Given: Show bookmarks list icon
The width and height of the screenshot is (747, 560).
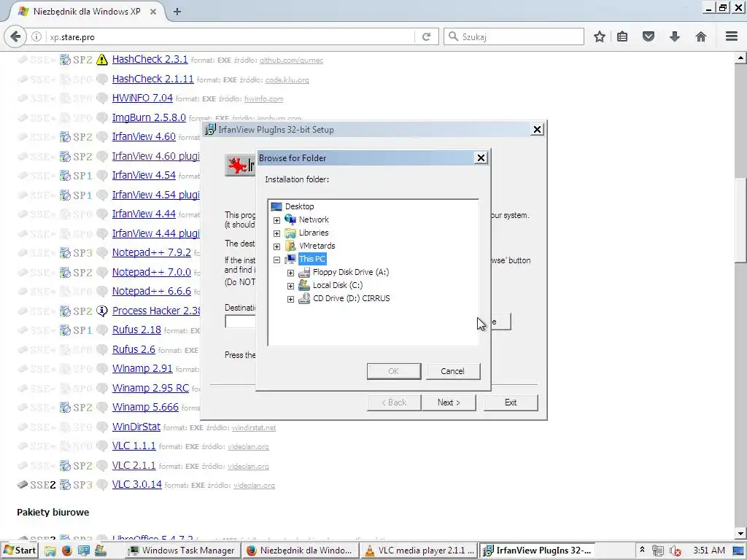Looking at the screenshot, I should click(x=622, y=36).
